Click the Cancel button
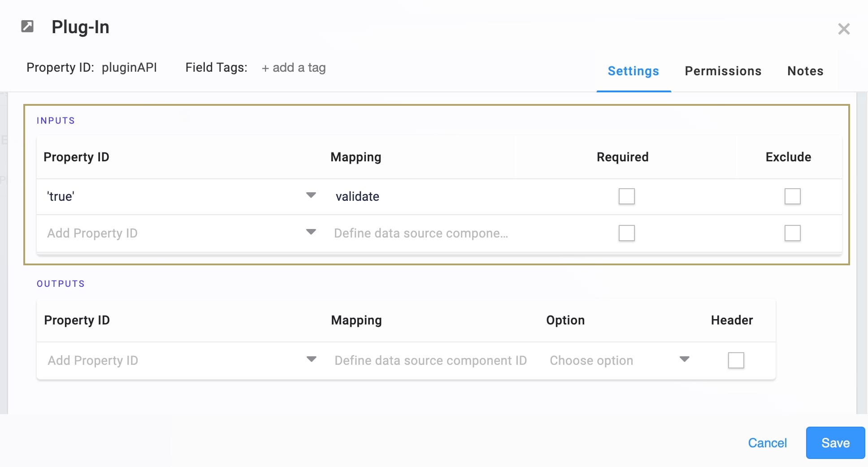This screenshot has width=868, height=467. click(767, 443)
